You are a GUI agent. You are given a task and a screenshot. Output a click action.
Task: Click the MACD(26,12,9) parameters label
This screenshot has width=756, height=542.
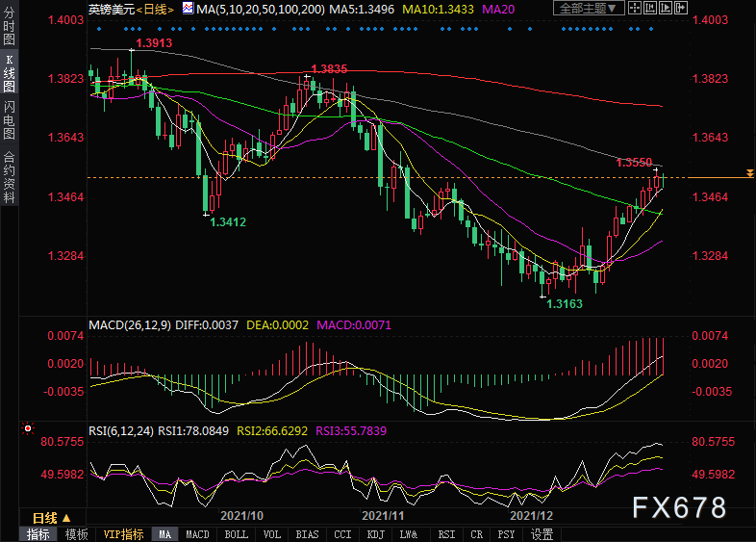pyautogui.click(x=130, y=324)
